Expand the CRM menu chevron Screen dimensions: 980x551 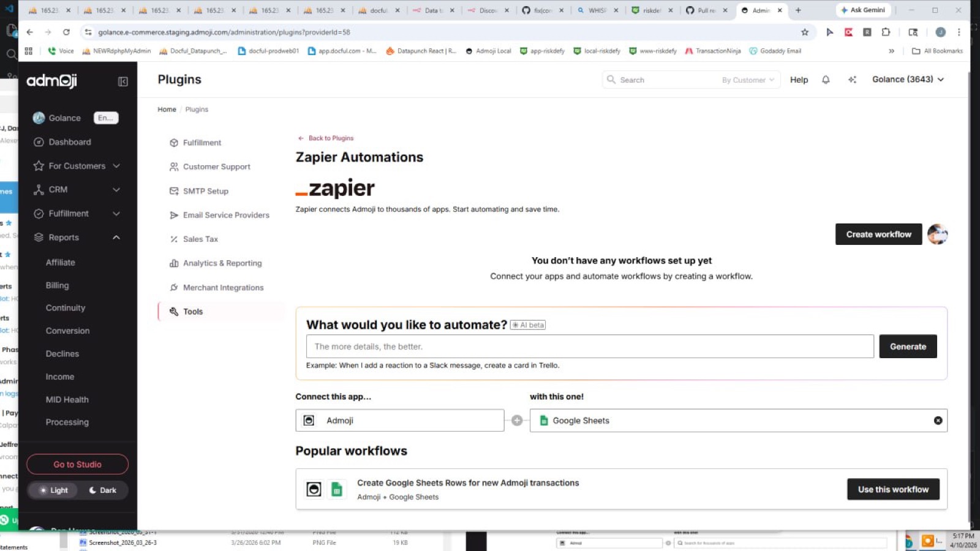pyautogui.click(x=116, y=190)
